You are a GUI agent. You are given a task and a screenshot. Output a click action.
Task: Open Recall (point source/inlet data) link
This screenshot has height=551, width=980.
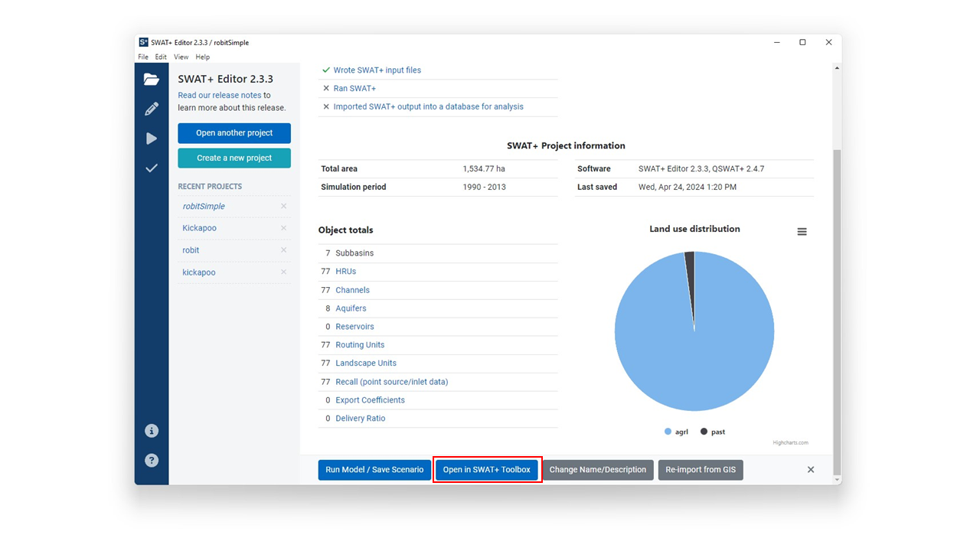[392, 382]
